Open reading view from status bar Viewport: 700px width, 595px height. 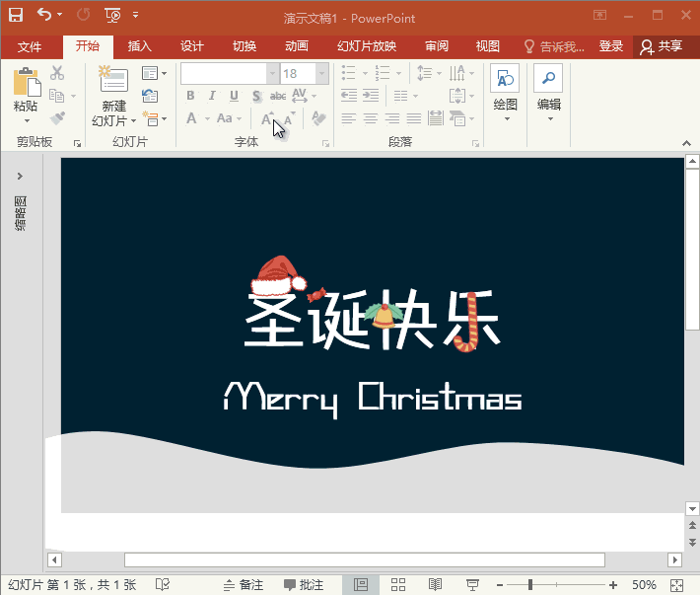[435, 585]
